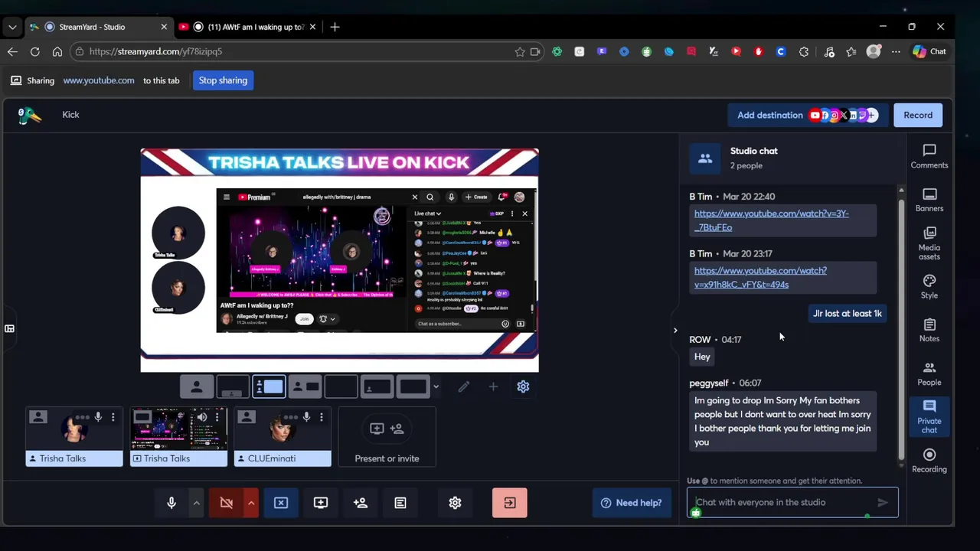This screenshot has width=980, height=551.
Task: Toggle Trisha Talks screen share on stage
Action: [x=142, y=417]
